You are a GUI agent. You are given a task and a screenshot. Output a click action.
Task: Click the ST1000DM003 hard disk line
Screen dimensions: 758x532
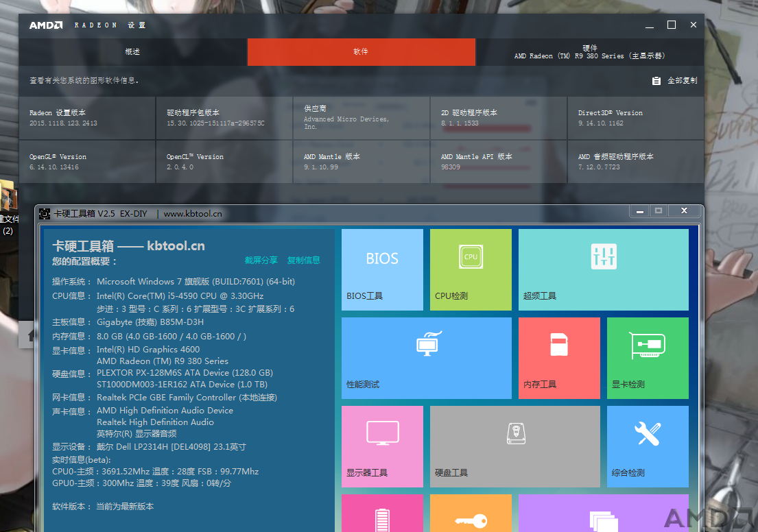(182, 384)
